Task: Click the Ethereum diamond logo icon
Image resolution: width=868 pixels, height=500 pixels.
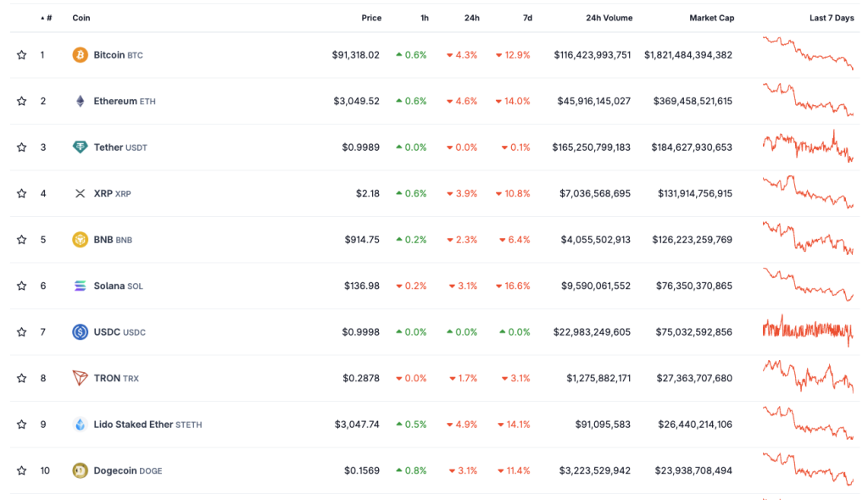Action: tap(80, 101)
